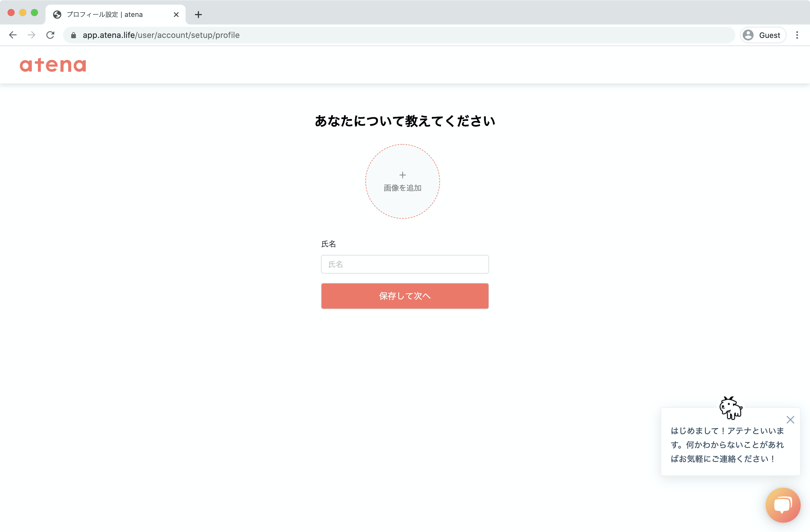The height and width of the screenshot is (532, 810).
Task: Click the forward navigation arrow
Action: point(32,35)
